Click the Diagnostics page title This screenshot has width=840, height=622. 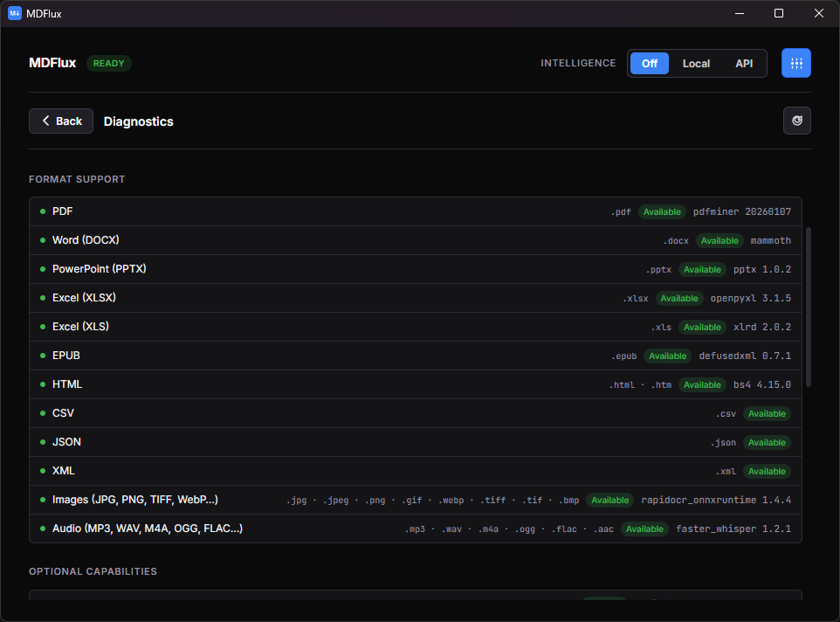coord(138,121)
